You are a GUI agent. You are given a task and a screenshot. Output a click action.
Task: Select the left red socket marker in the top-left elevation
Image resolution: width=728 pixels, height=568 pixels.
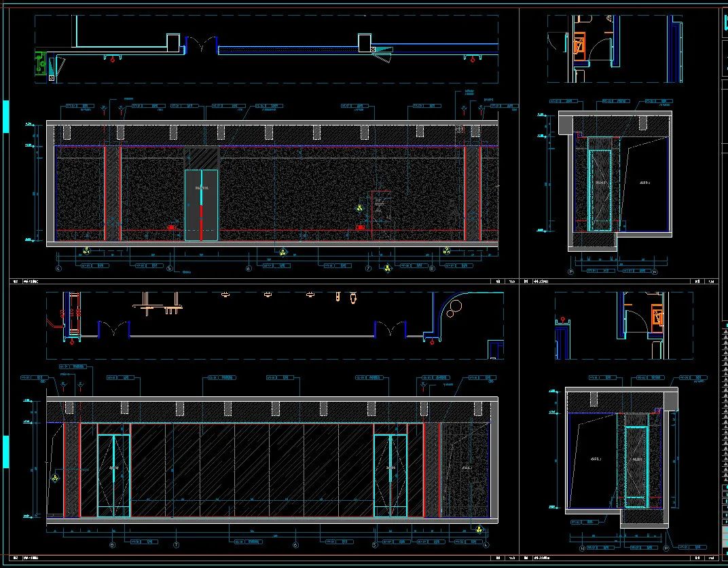(171, 227)
